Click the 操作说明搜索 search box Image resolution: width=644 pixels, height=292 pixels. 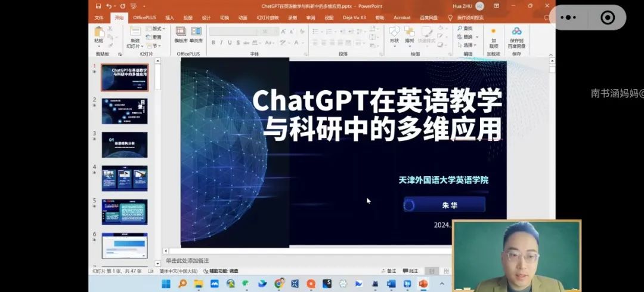tap(470, 18)
